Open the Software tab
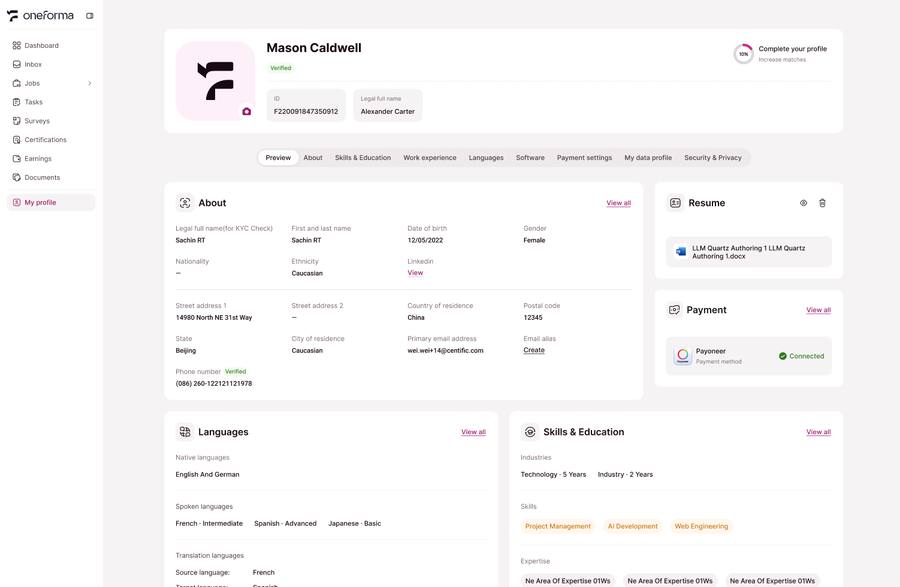The height and width of the screenshot is (587, 900). (x=530, y=158)
